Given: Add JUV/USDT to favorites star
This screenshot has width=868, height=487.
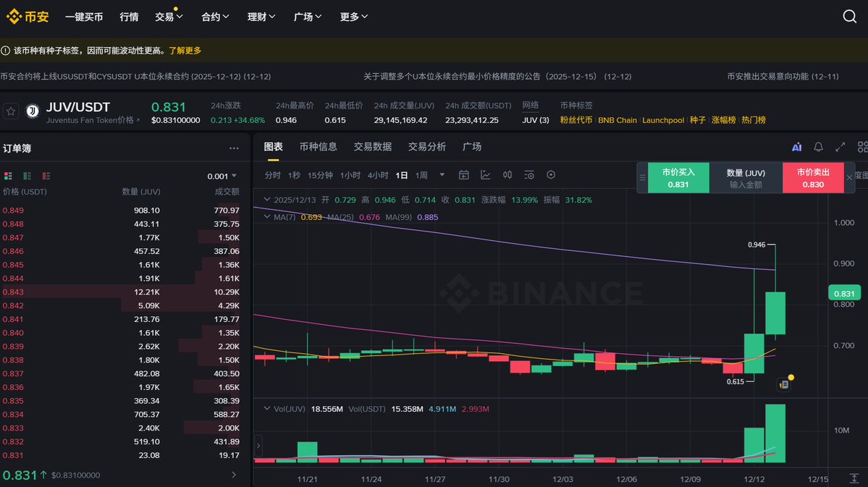Looking at the screenshot, I should click(x=11, y=111).
